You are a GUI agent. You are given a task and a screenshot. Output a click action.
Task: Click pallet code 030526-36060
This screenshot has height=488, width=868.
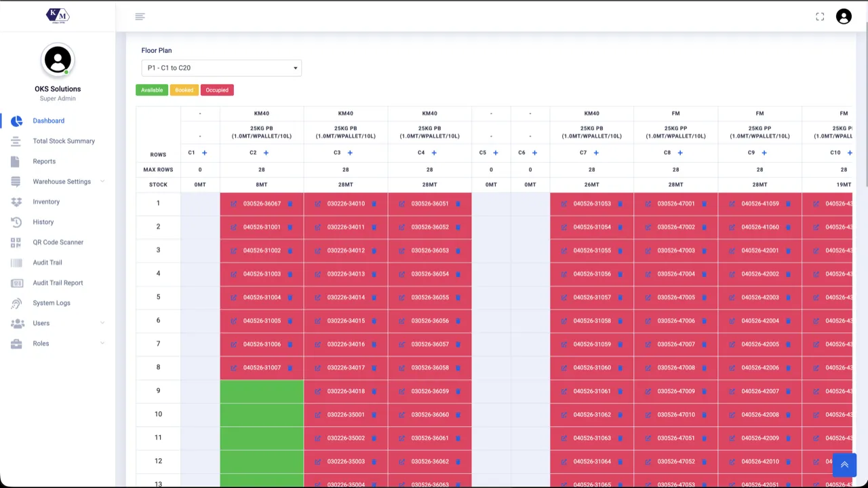tap(430, 415)
